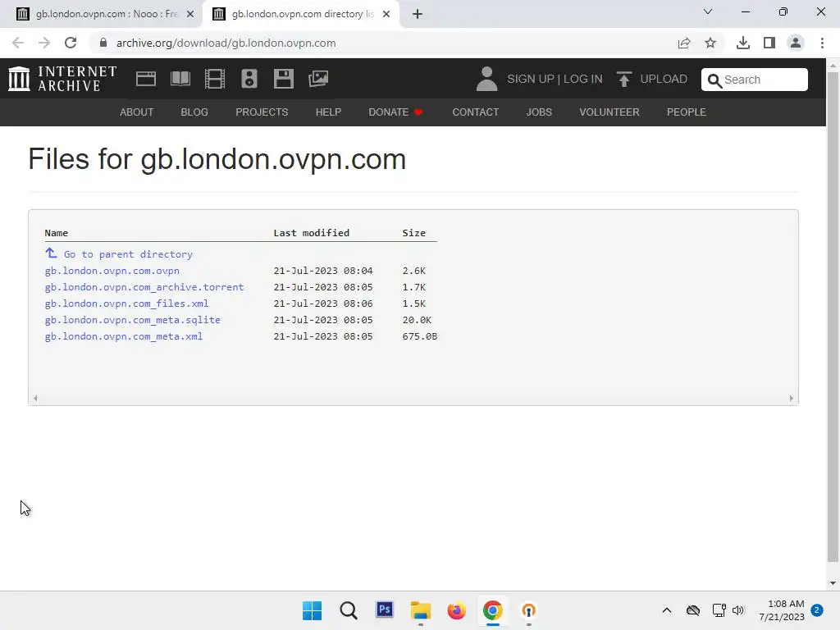Click the '675.0B' size value
The height and width of the screenshot is (630, 840).
(419, 336)
